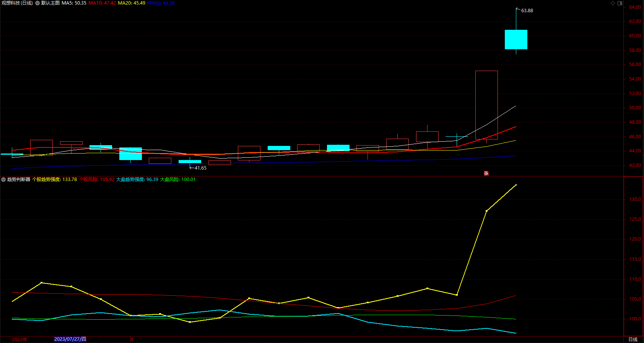644x343 pixels.
Task: Click 大盘趋势强度: 96.39 label
Action: tap(137, 180)
